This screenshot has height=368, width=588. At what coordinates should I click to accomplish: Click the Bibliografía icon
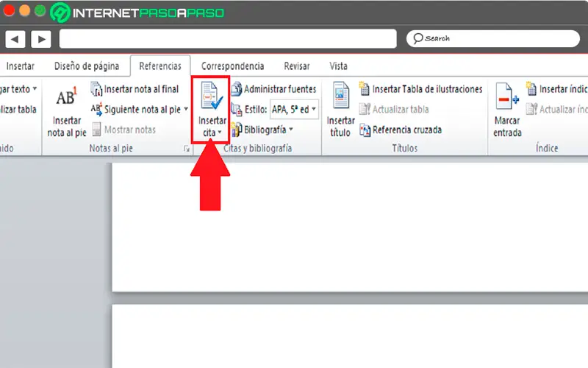point(236,130)
